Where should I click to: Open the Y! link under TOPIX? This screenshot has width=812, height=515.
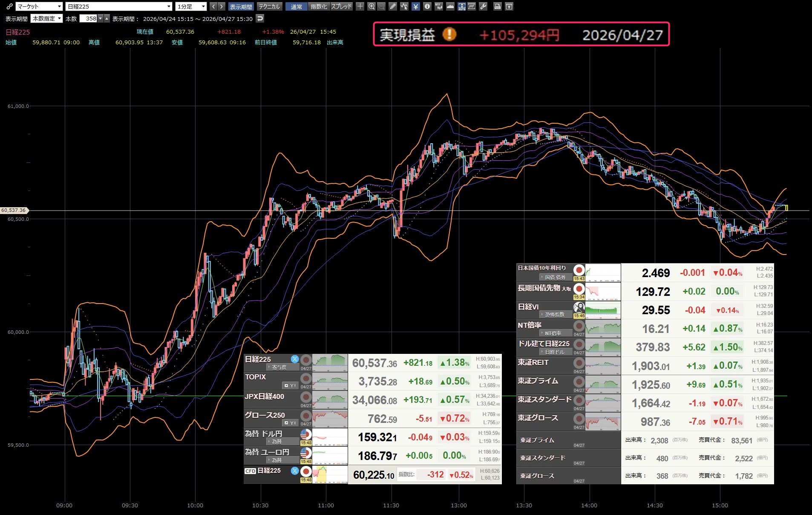(290, 386)
